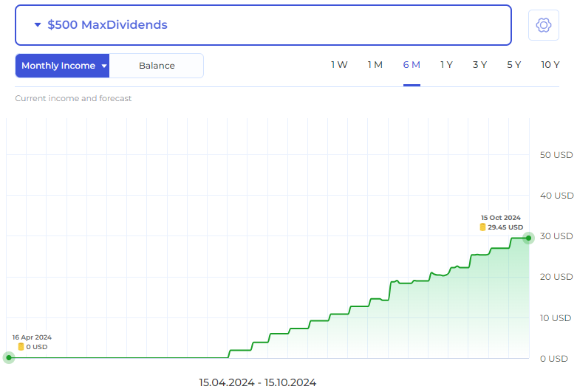This screenshot has width=577, height=392.
Task: Select the 1 W time range
Action: 339,65
